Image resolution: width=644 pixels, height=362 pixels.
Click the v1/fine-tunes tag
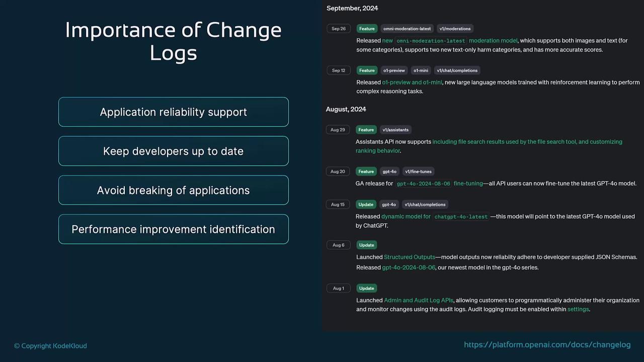click(x=418, y=171)
